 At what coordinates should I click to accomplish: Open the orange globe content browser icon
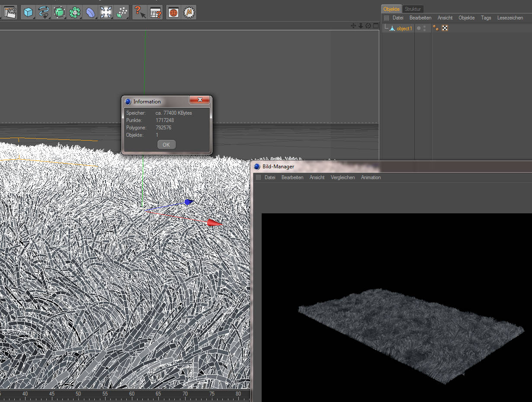pos(173,13)
